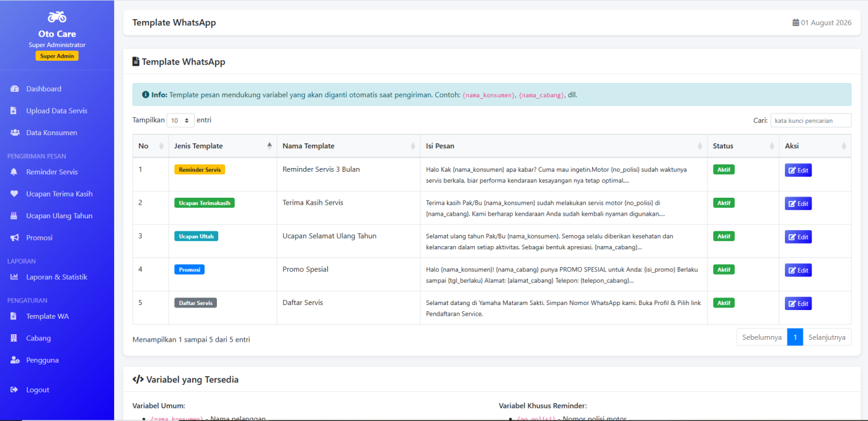Edit the Daftar Servis template
The height and width of the screenshot is (421, 868).
(798, 304)
